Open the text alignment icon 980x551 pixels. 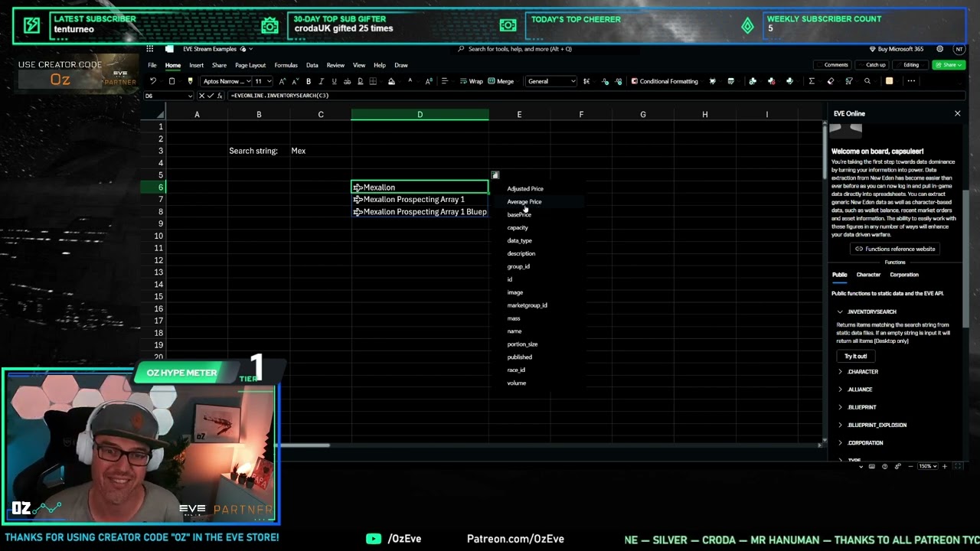coord(444,81)
